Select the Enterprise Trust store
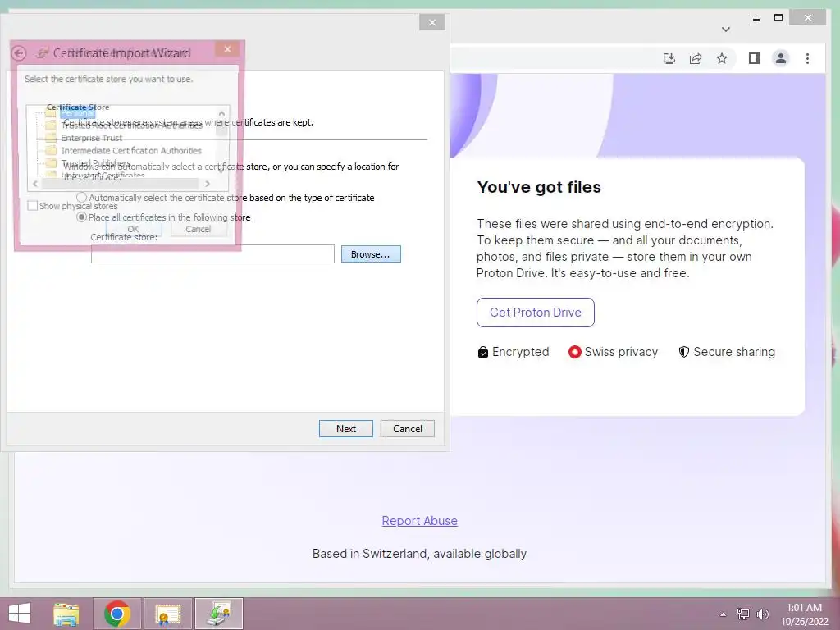The image size is (840, 630). (92, 138)
